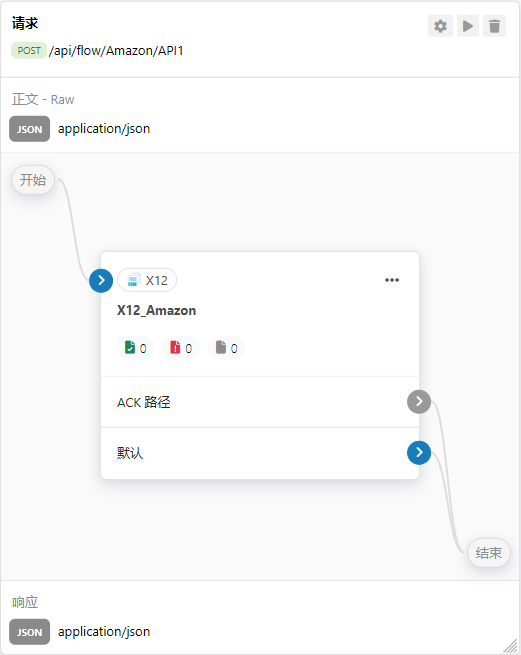The image size is (521, 655).
Task: Select the 正文 - Raw section header
Action: pyautogui.click(x=43, y=99)
